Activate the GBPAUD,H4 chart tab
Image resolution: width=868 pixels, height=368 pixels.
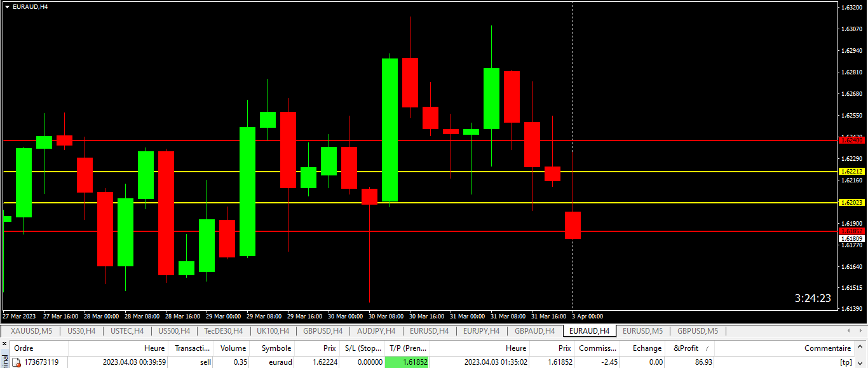click(534, 331)
